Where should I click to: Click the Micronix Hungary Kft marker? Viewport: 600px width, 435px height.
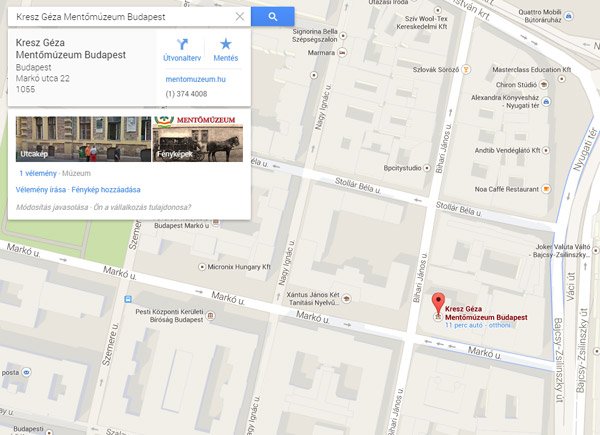coord(202,267)
